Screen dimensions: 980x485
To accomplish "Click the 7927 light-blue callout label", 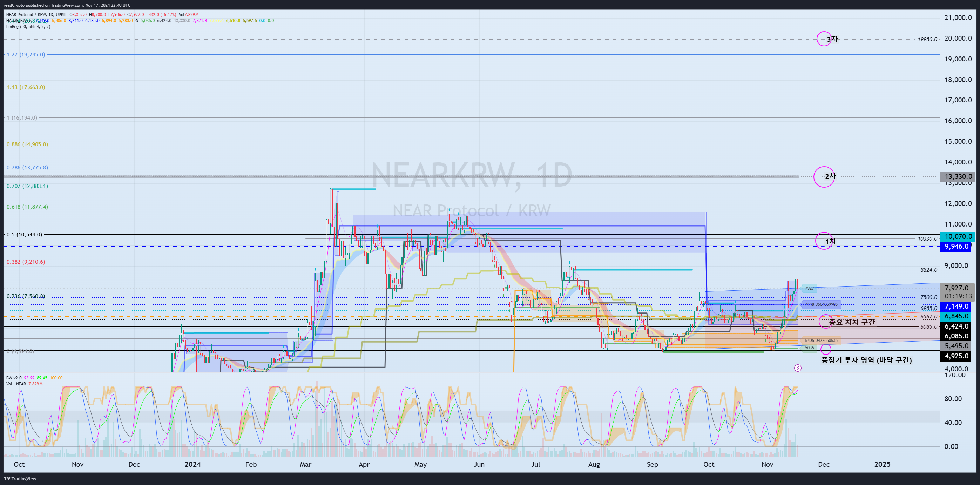I will (x=809, y=288).
